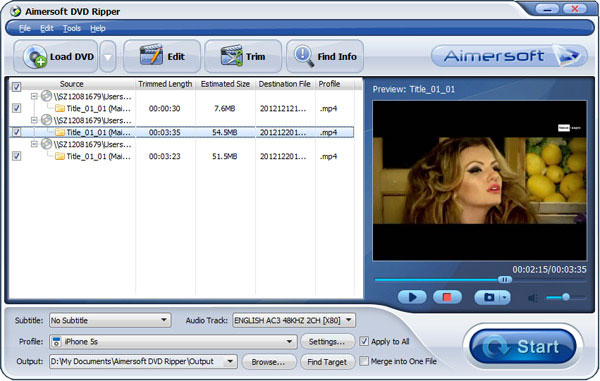
Task: Click the second disc icon in source list
Action: pyautogui.click(x=46, y=120)
